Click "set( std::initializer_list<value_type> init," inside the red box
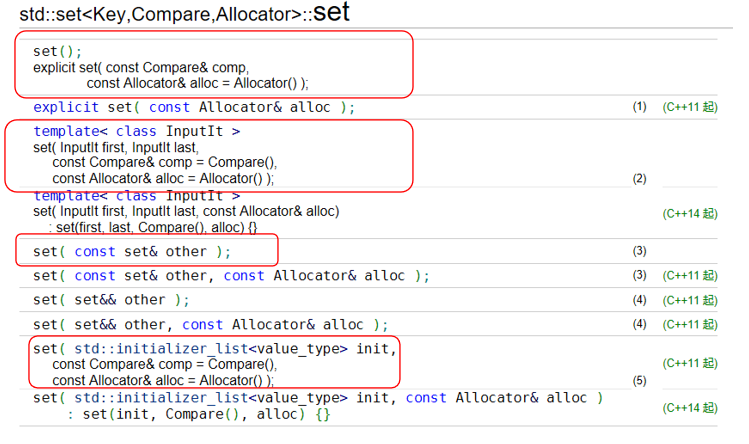The image size is (749, 444). coord(215,349)
